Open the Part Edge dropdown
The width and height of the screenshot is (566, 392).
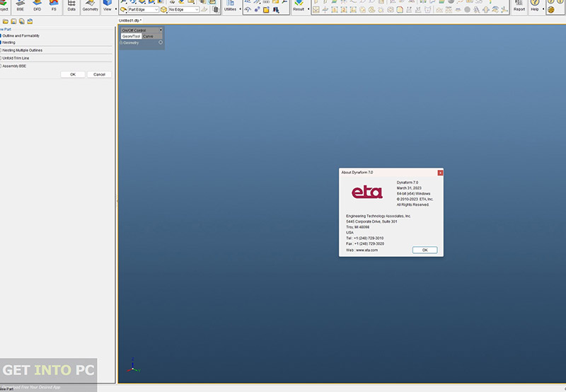140,10
